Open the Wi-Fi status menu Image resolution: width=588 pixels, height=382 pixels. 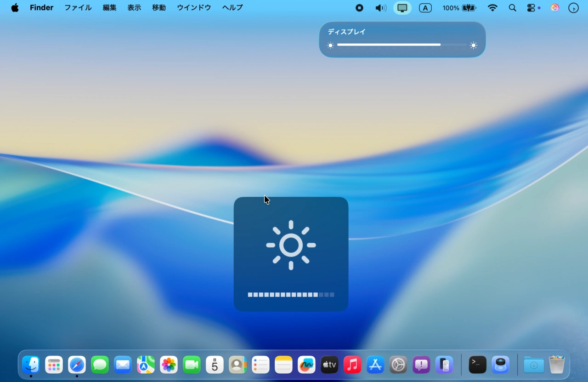click(492, 7)
